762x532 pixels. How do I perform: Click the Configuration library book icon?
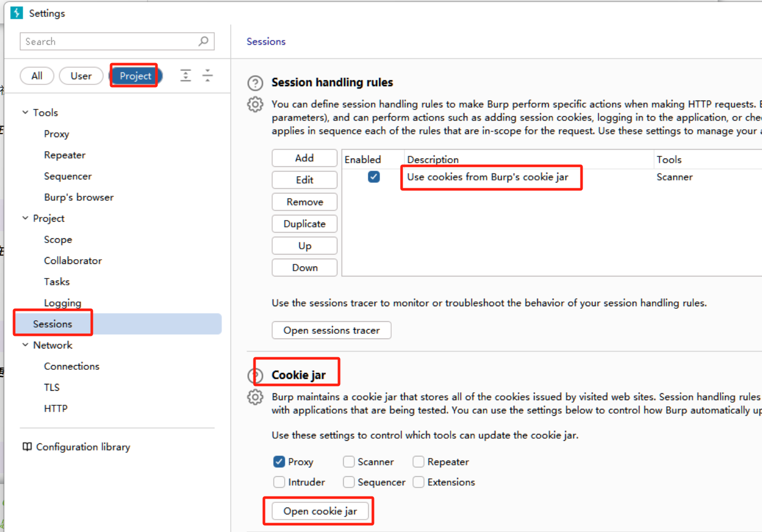pos(27,447)
